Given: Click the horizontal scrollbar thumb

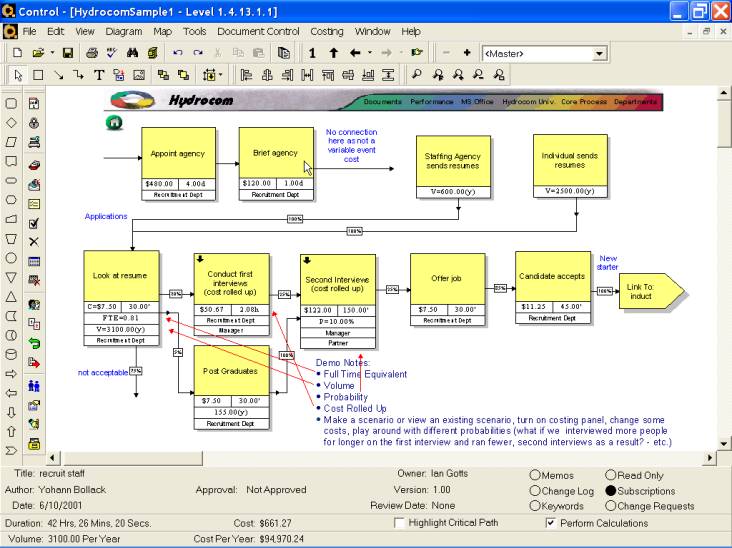Looking at the screenshot, I should point(133,458).
